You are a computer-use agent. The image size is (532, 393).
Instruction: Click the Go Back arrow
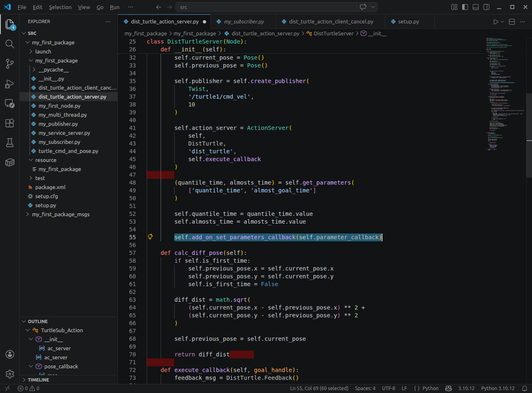point(159,7)
